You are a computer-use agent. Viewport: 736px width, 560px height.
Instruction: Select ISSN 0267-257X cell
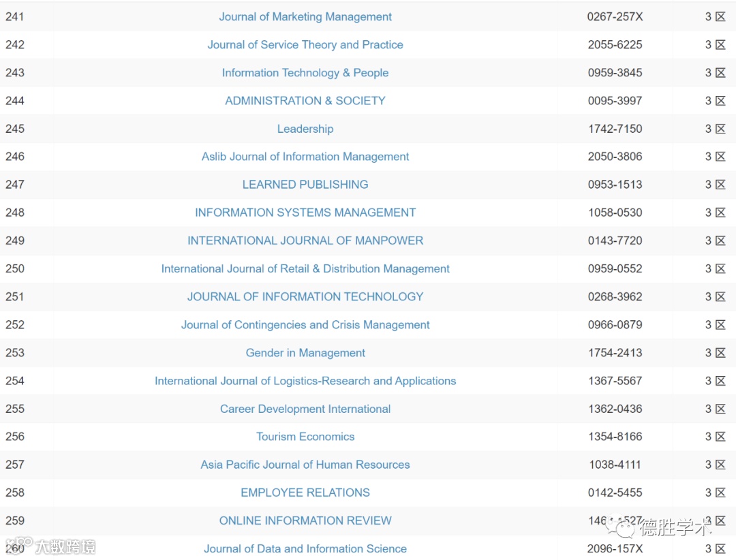[615, 17]
